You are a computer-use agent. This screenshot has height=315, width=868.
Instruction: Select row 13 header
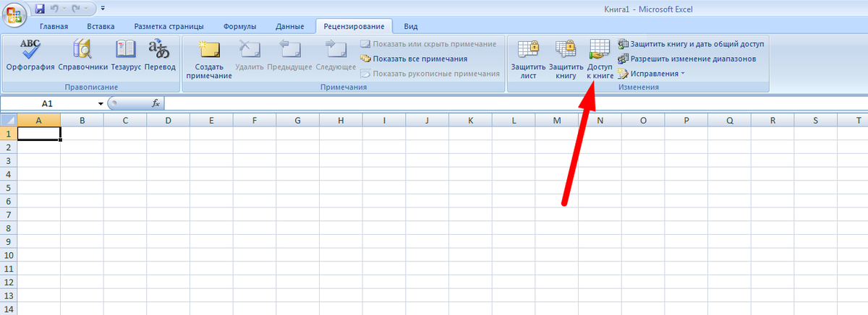click(8, 295)
